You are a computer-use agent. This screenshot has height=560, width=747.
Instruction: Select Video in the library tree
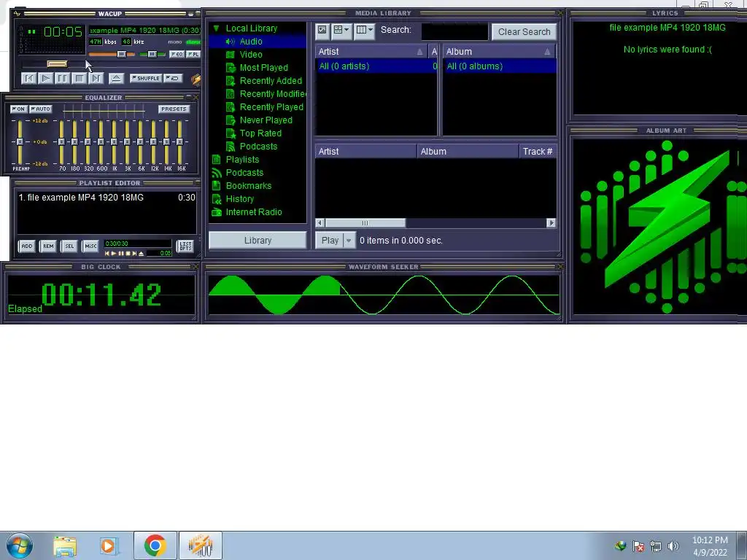click(x=251, y=55)
